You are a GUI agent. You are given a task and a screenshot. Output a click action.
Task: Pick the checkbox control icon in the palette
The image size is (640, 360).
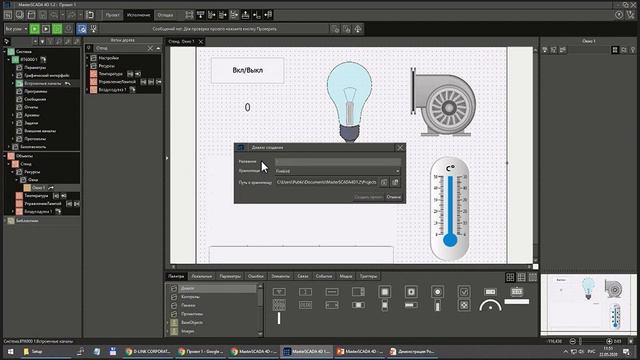(x=464, y=291)
